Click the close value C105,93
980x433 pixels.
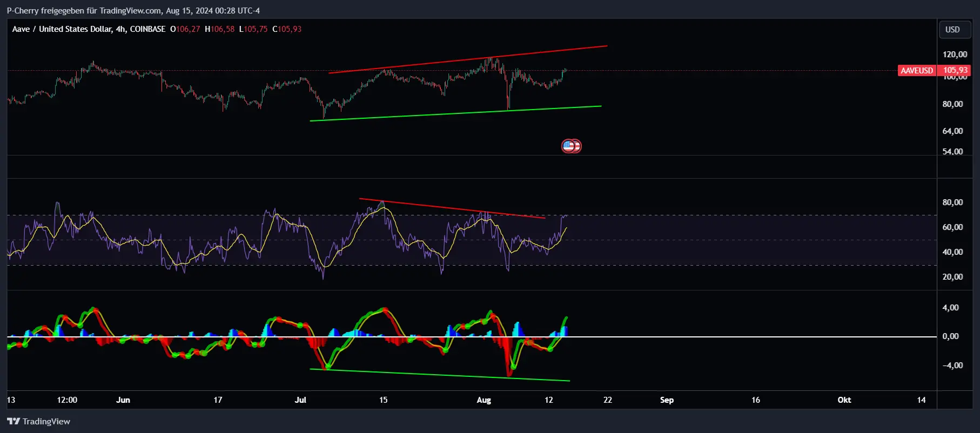[x=287, y=29]
